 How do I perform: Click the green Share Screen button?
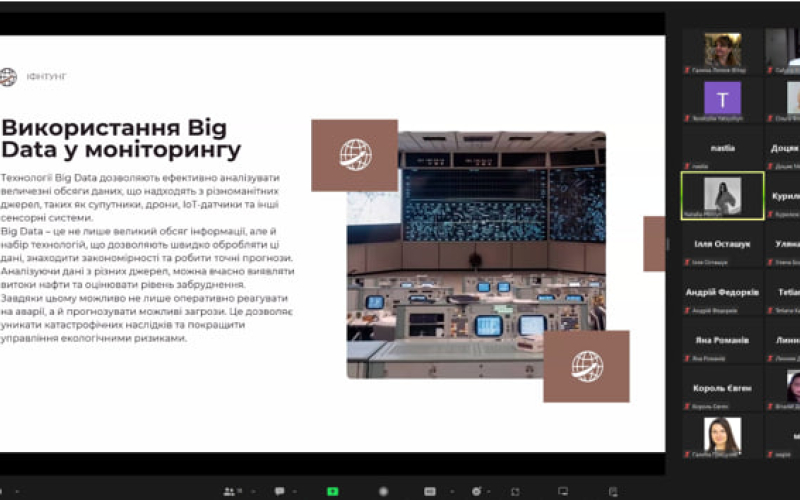[x=332, y=491]
